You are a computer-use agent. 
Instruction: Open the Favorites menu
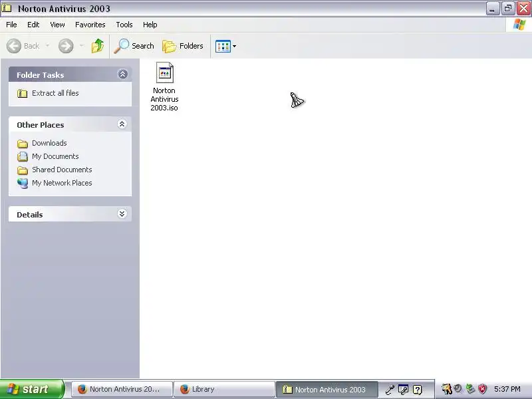coord(90,25)
